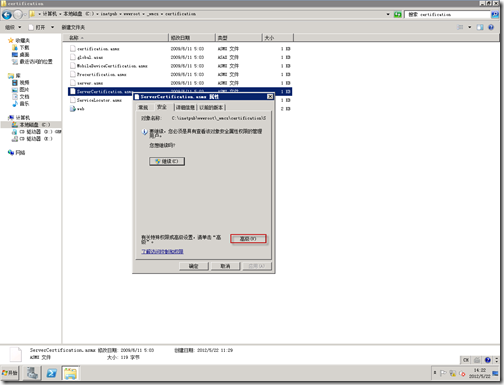Click the 高级 (Advanced) button
Image resolution: width=504 pixels, height=385 pixels.
coord(248,239)
